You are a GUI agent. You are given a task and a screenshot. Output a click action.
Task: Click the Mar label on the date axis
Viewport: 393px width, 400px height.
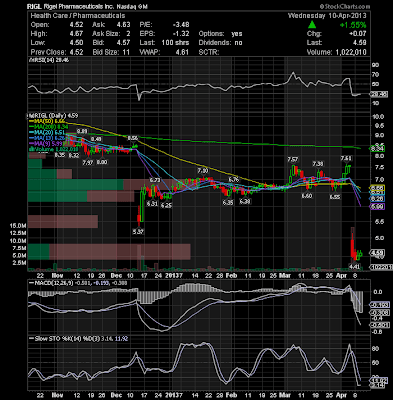285,276
